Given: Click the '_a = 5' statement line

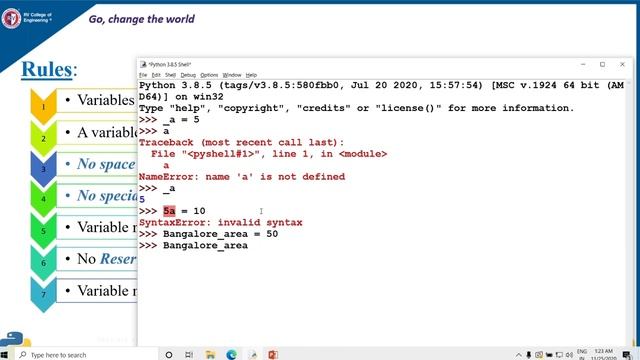Looking at the screenshot, I should coord(181,120).
